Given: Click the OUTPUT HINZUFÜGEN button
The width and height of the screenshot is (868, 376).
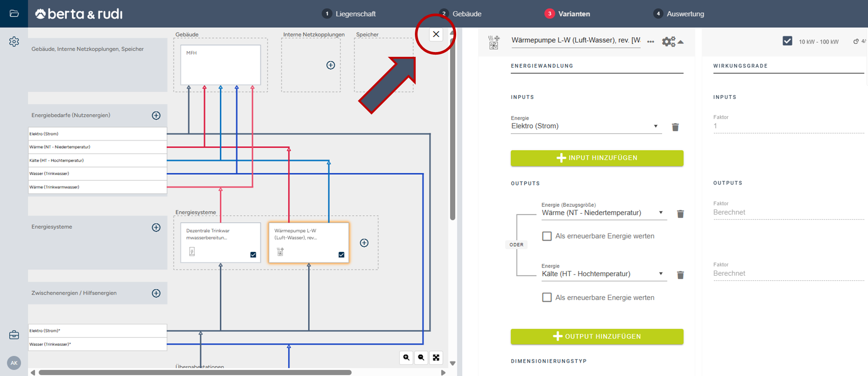Looking at the screenshot, I should coord(597,337).
